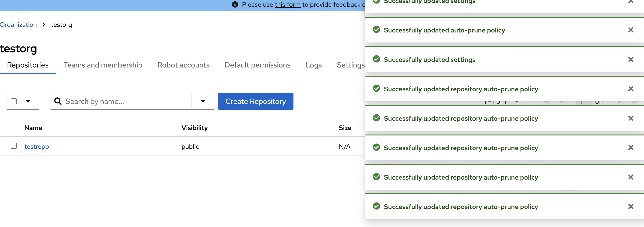The image size is (644, 227).
Task: Switch to the Teams and membership tab
Action: [103, 65]
